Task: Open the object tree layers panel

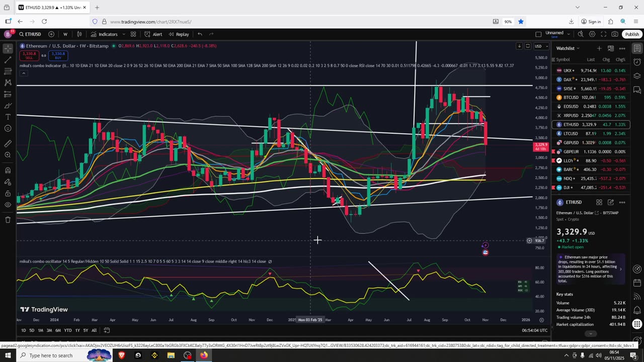Action: pyautogui.click(x=637, y=76)
